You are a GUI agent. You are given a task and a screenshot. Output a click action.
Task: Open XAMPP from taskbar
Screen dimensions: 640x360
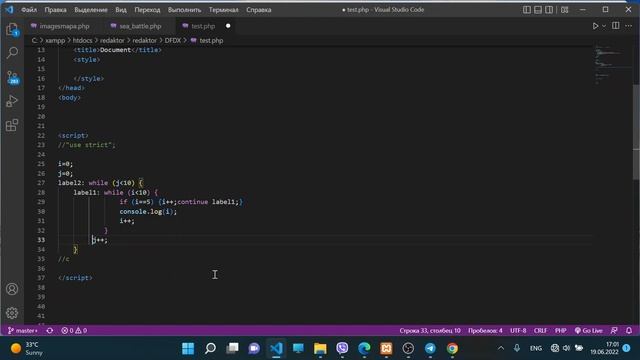(x=386, y=348)
